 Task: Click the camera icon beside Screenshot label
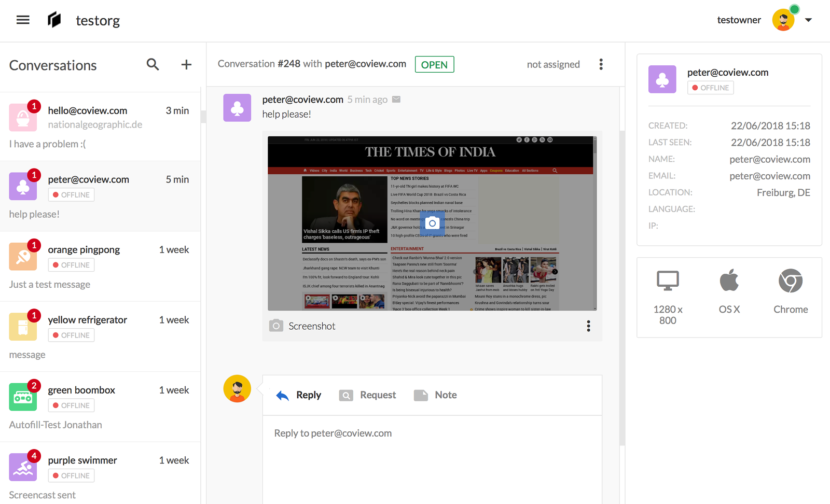(x=276, y=326)
